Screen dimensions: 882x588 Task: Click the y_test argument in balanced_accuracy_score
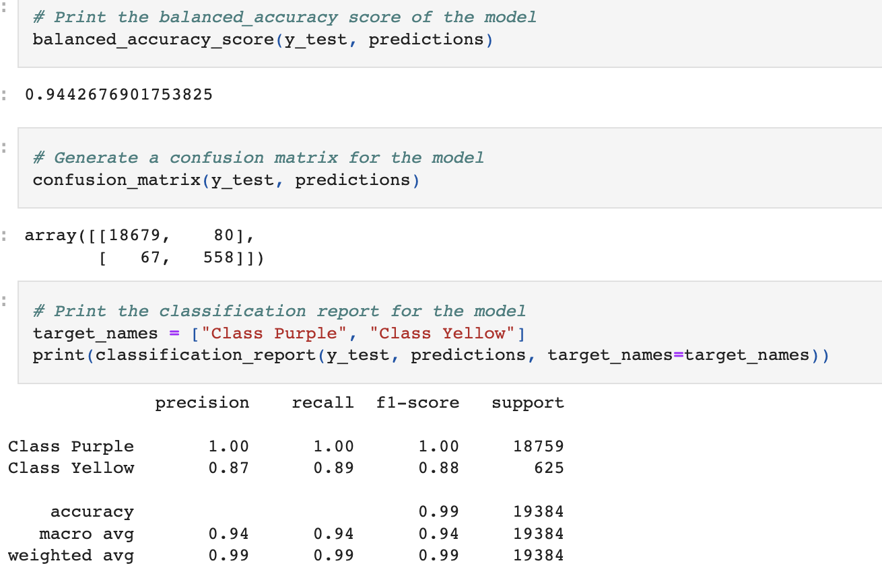pos(316,39)
